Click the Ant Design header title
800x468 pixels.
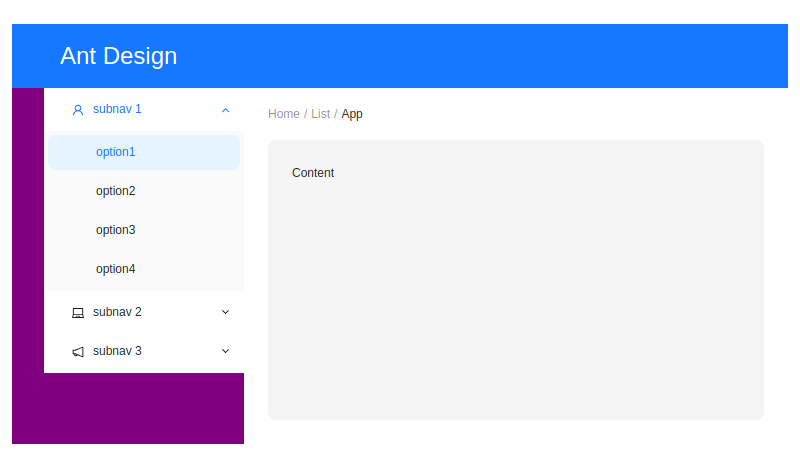point(118,56)
